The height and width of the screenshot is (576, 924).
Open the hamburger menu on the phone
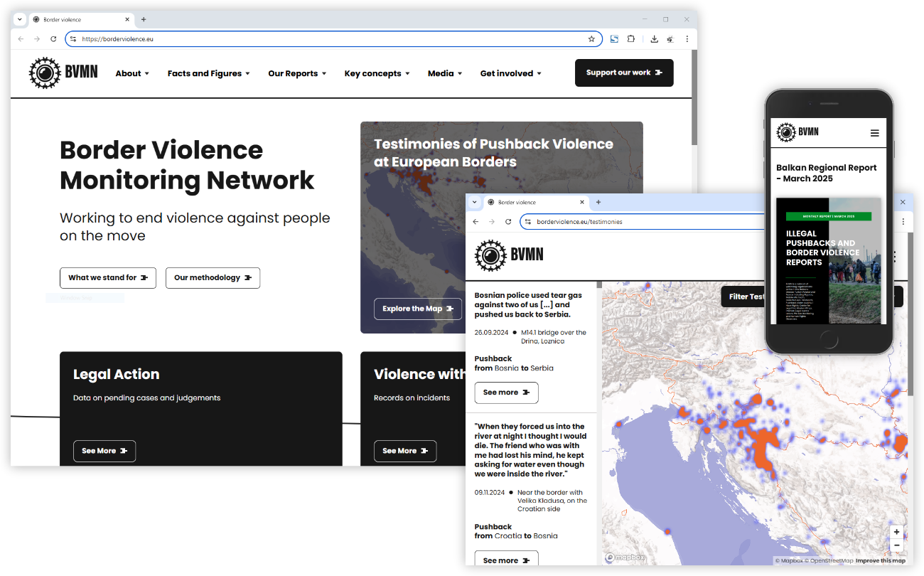pos(874,133)
